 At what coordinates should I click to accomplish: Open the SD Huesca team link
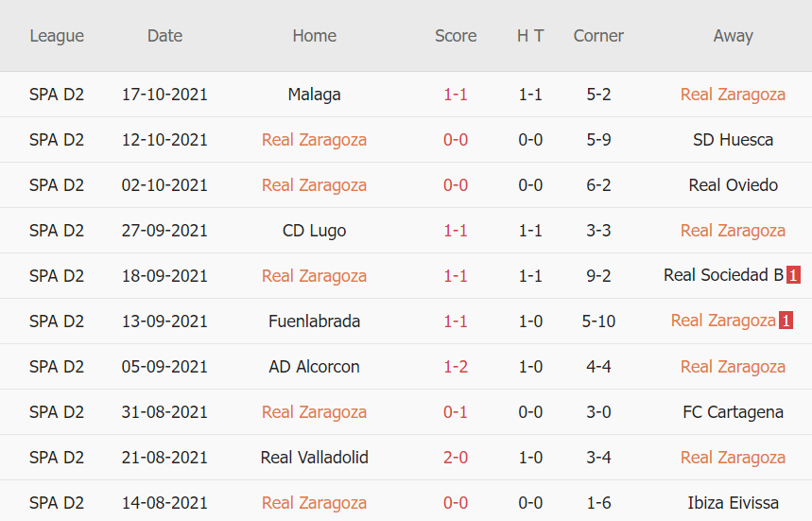click(x=733, y=140)
